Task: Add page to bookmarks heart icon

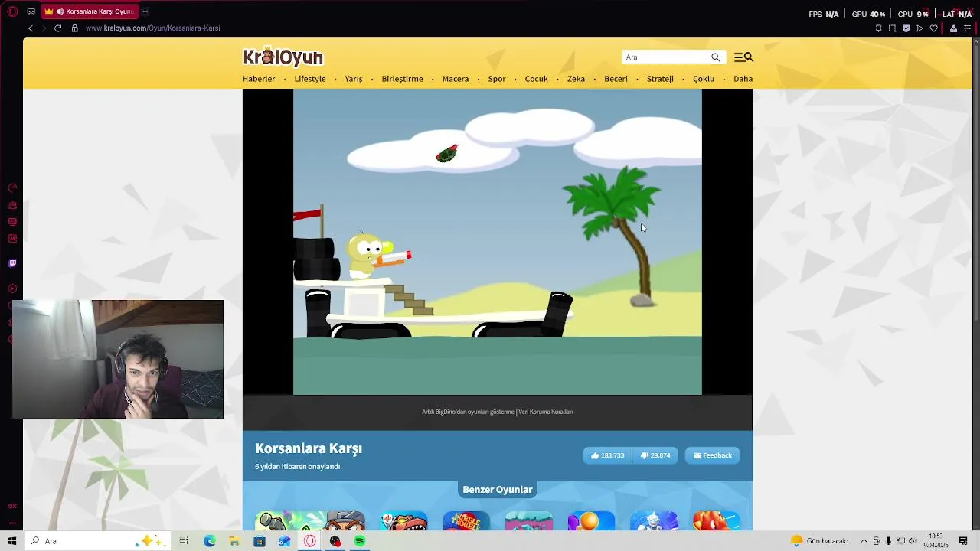Action: [x=933, y=28]
